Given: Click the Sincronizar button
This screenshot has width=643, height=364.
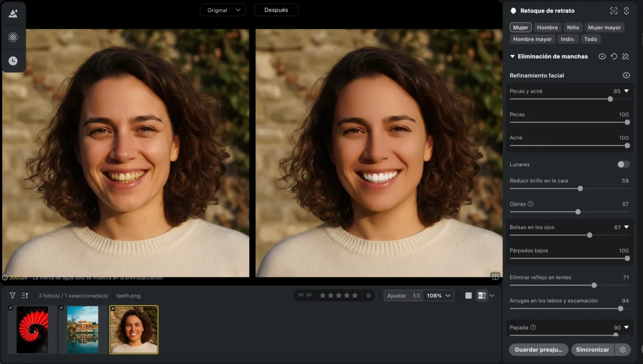Looking at the screenshot, I should click(x=592, y=350).
